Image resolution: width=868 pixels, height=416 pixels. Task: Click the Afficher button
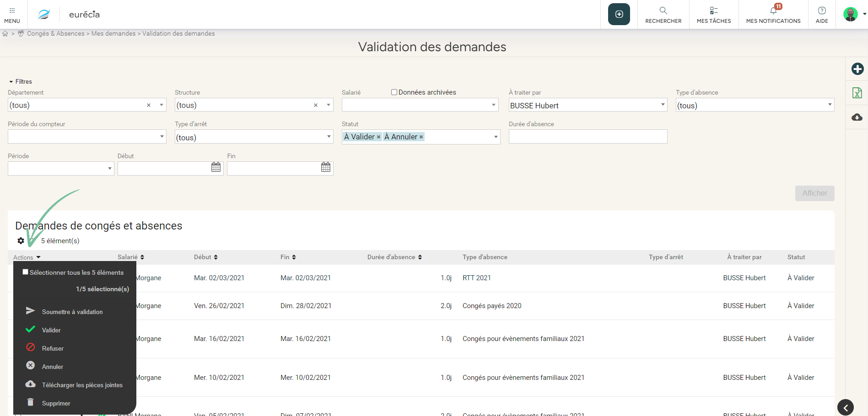coord(814,193)
